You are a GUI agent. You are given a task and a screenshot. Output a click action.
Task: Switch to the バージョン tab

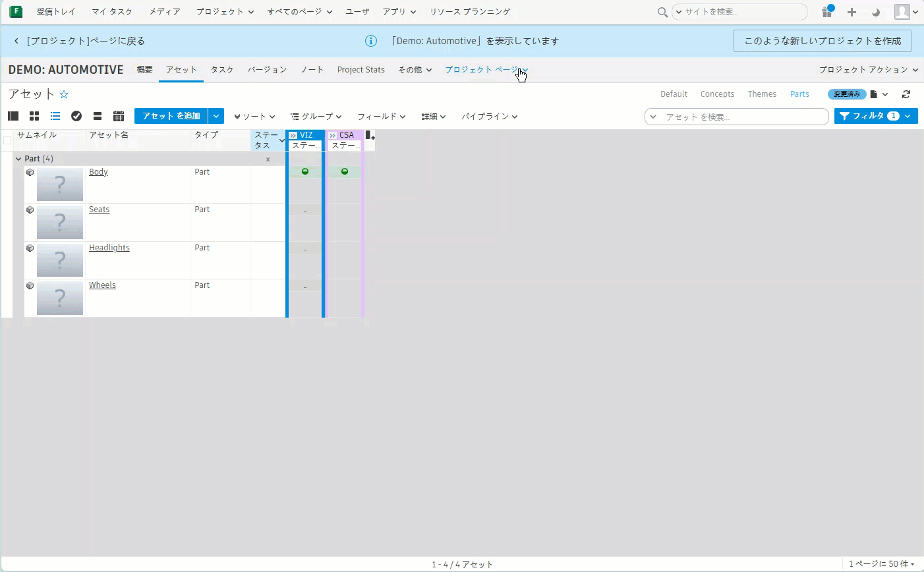click(267, 70)
